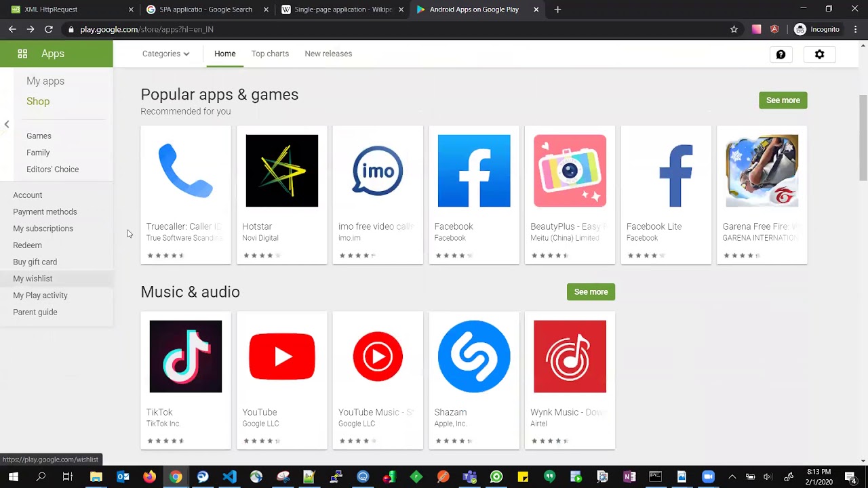Screen dimensions: 868x488
Task: Click Buy gift card link
Action: [35, 262]
